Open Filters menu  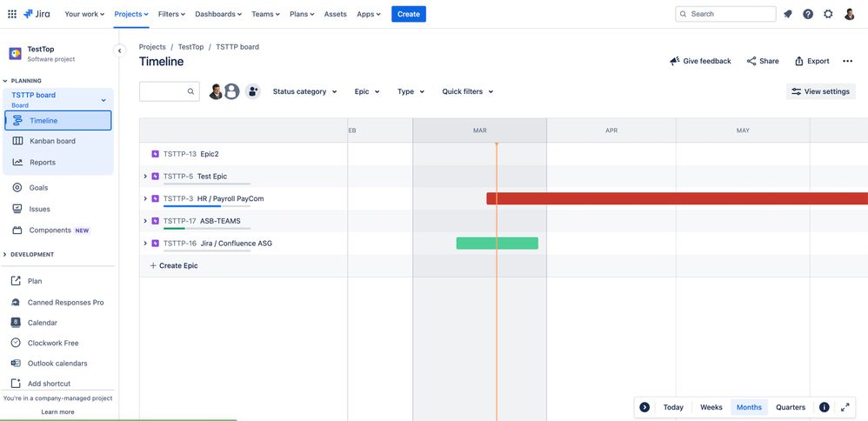pos(171,14)
